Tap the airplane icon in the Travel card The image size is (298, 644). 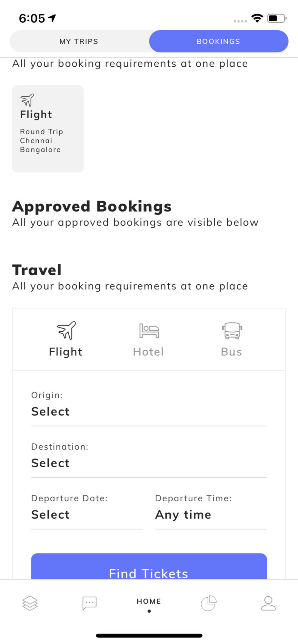[66, 330]
